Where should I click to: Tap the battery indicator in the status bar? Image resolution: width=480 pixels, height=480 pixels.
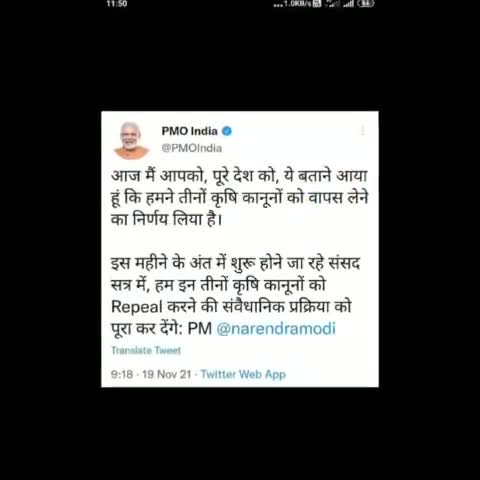[x=365, y=4]
